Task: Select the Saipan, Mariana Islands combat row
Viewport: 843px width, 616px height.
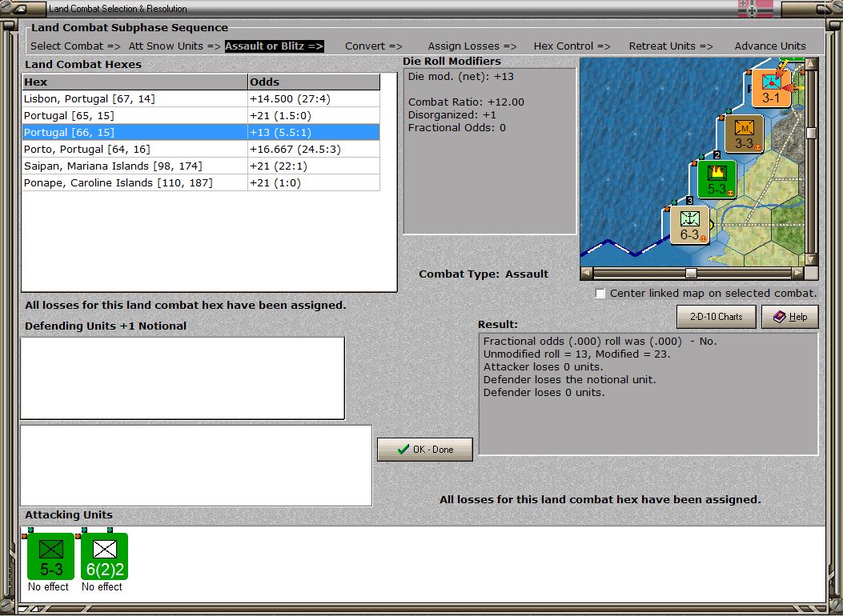Action: point(201,166)
